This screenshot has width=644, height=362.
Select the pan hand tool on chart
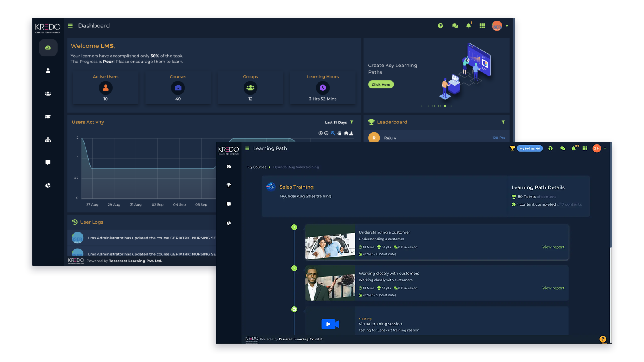339,133
